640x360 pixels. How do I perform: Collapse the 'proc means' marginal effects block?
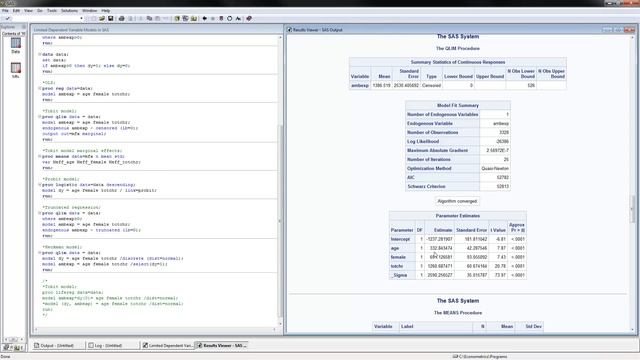pos(40,156)
